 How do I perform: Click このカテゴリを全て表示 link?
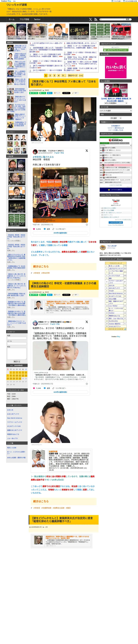tap(116, 185)
